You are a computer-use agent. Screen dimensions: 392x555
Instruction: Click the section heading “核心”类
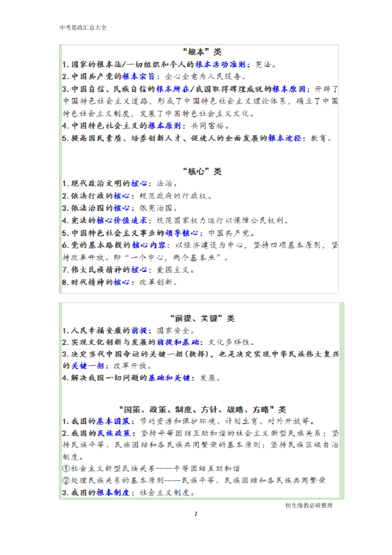(x=202, y=171)
